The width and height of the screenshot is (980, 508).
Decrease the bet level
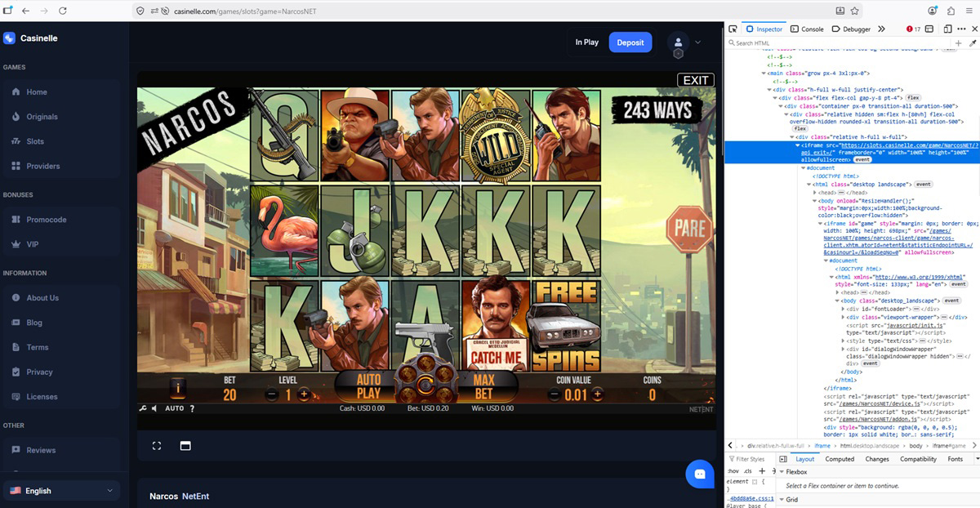click(x=271, y=394)
